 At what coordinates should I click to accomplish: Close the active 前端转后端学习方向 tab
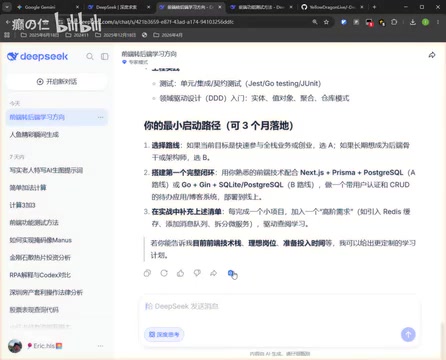(220, 7)
